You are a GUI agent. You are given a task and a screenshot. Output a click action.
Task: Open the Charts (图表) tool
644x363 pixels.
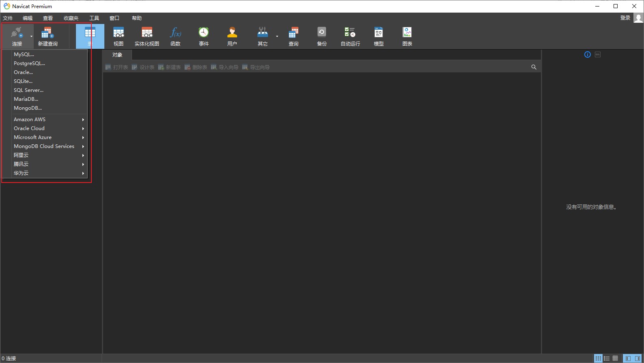[407, 36]
